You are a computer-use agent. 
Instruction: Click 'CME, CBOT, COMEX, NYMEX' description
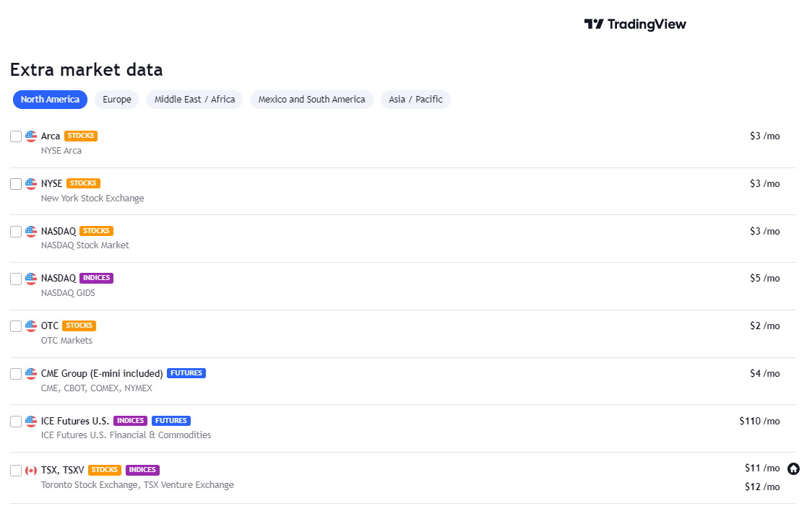(97, 388)
